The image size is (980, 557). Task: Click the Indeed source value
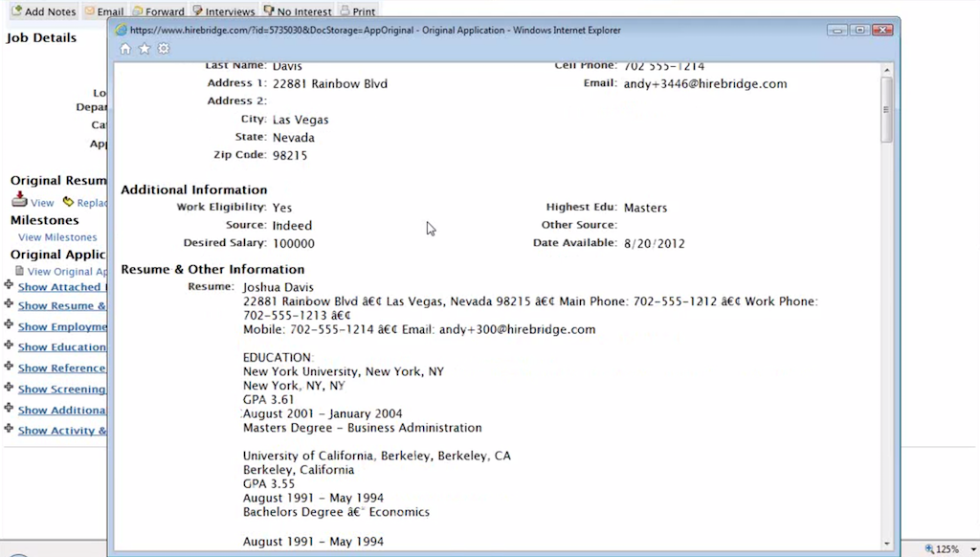coord(293,226)
